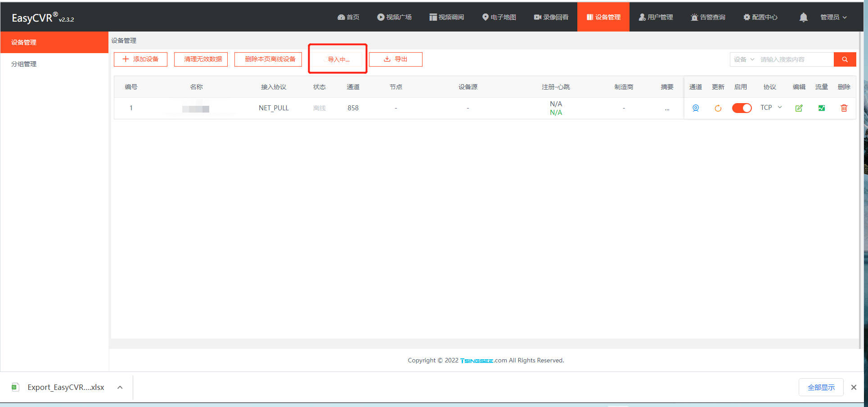Open 用户管理 in the top navigation
Screen dimensions: 868x407
tap(656, 17)
